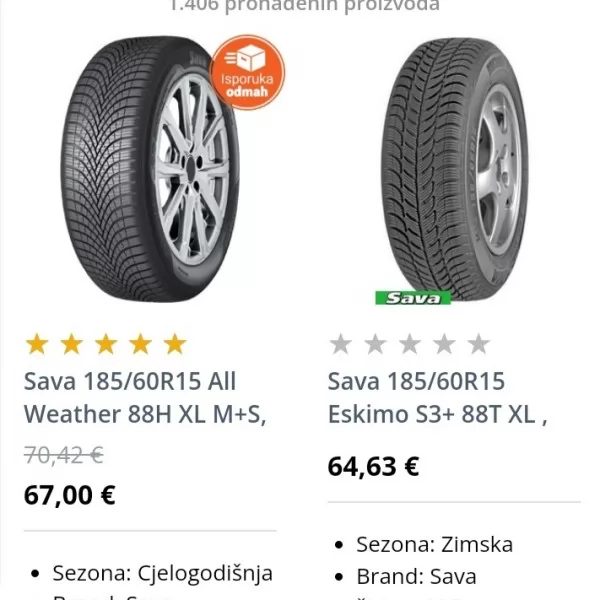
Task: Click the second gold star on All Weather tire
Action: pyautogui.click(x=71, y=345)
